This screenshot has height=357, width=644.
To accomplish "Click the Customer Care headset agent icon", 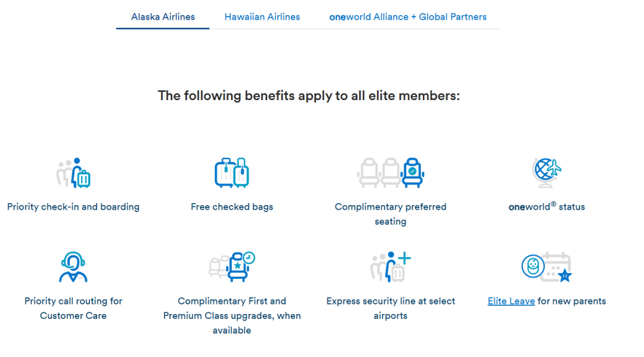I will [73, 266].
